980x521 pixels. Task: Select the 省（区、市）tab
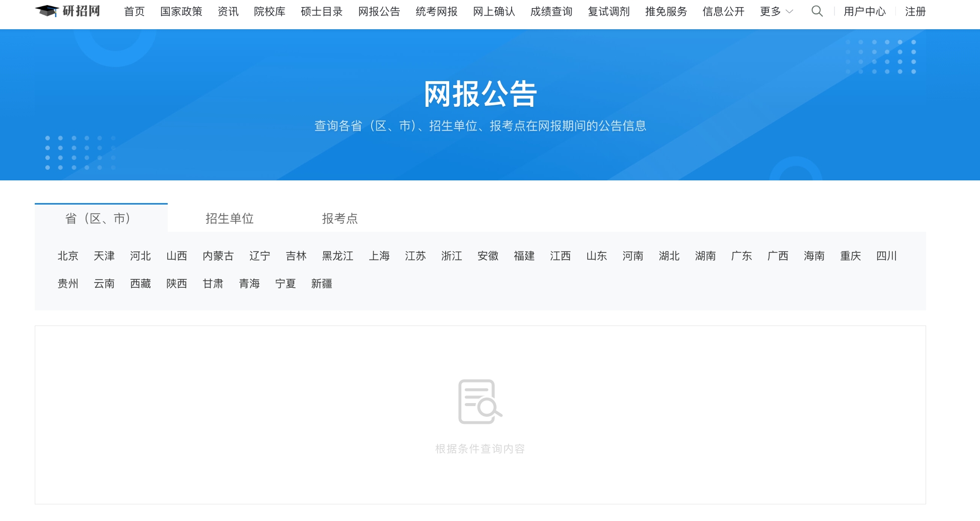pos(98,218)
